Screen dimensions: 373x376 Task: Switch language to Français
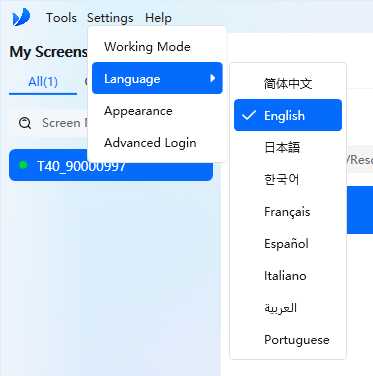pos(288,212)
